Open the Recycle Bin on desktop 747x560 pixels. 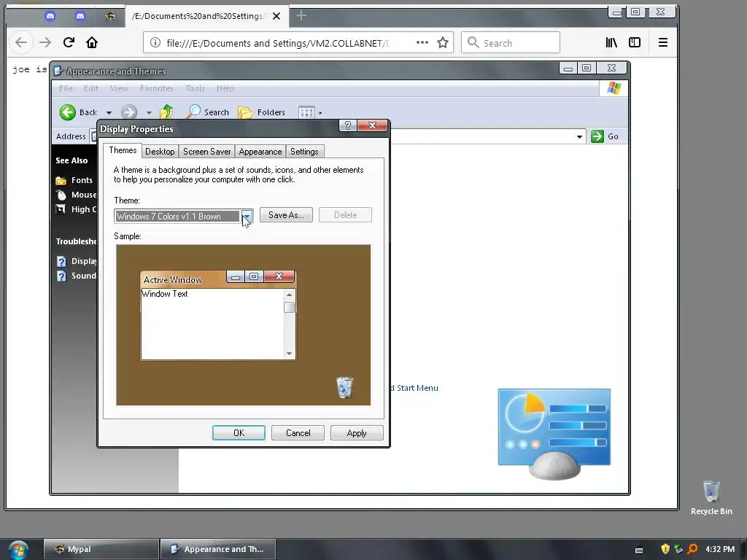[711, 498]
